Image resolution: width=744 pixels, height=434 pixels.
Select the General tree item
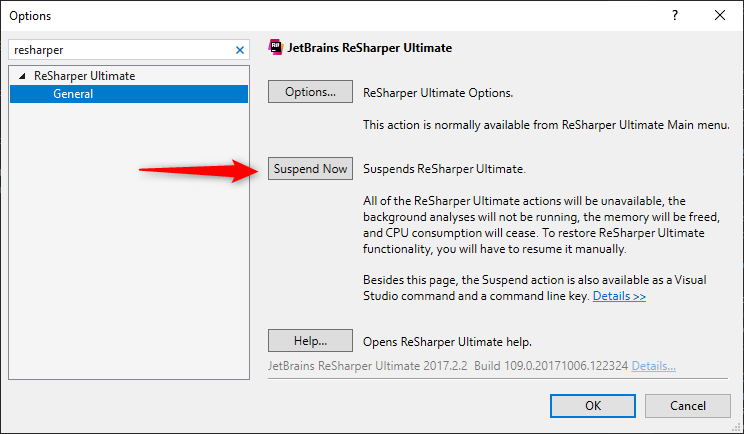click(129, 94)
